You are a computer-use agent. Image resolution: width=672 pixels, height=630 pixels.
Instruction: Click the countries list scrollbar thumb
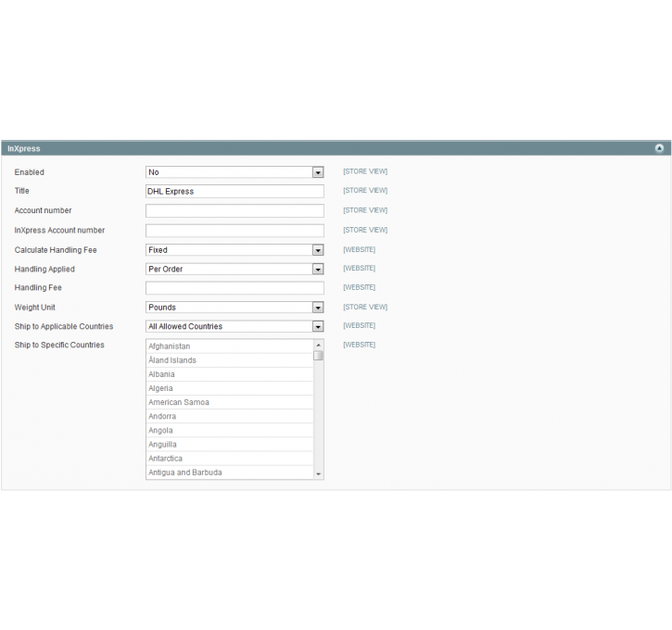click(319, 356)
